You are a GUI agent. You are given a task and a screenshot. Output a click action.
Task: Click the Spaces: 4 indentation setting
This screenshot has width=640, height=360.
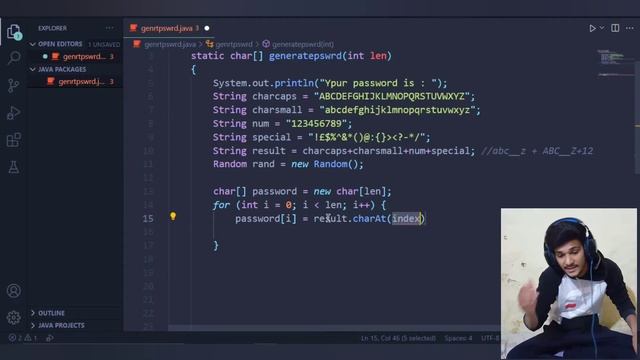(x=458, y=338)
